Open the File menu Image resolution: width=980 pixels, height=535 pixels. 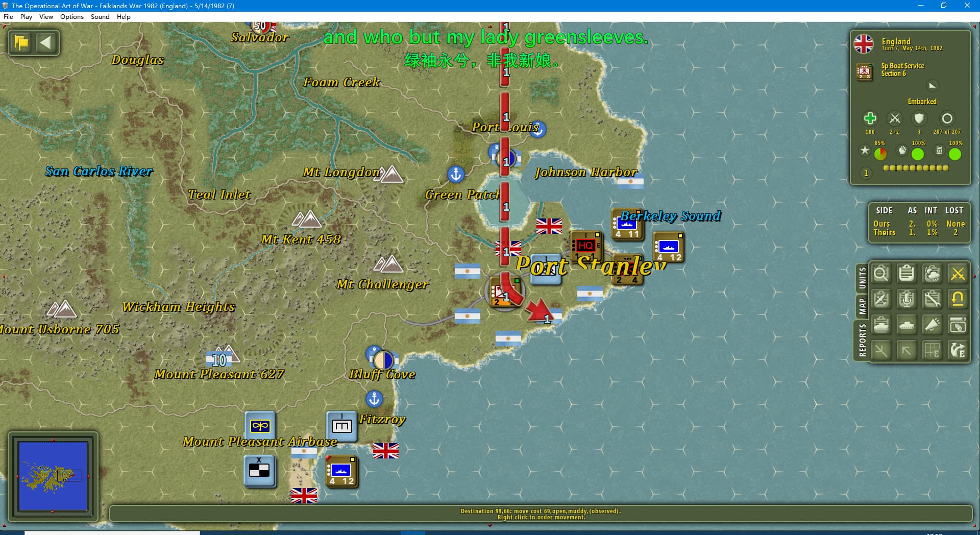(x=8, y=16)
